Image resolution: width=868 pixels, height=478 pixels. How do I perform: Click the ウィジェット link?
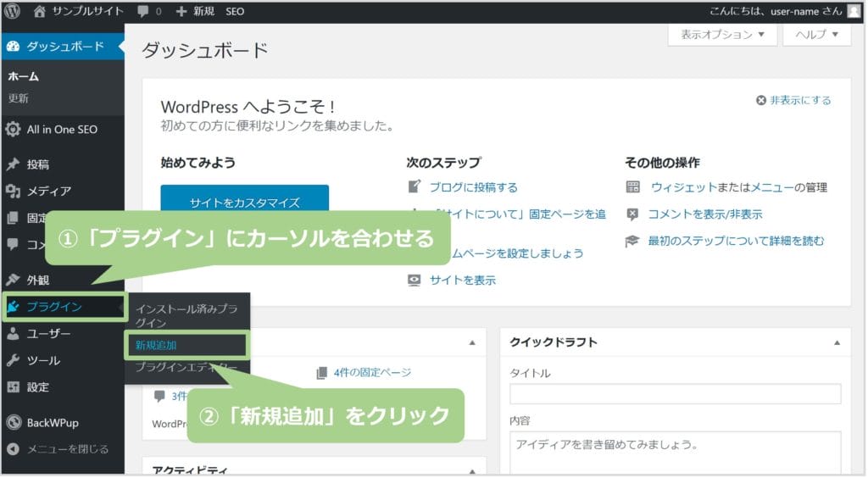[x=683, y=187]
